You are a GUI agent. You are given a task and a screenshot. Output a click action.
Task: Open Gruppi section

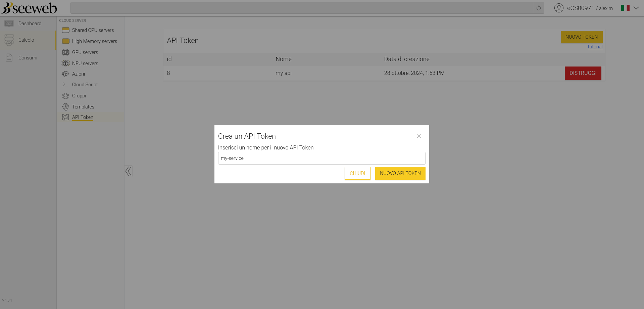click(79, 96)
